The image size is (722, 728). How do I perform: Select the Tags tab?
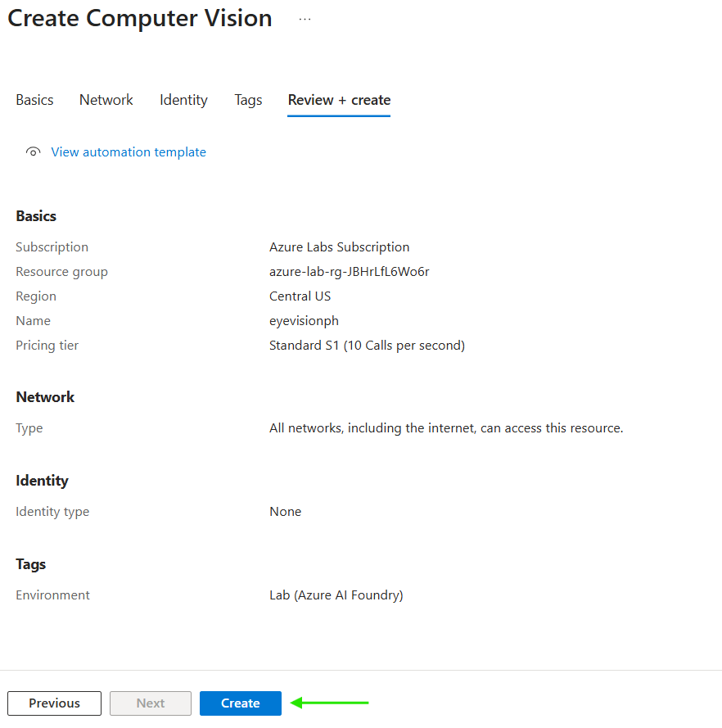248,100
